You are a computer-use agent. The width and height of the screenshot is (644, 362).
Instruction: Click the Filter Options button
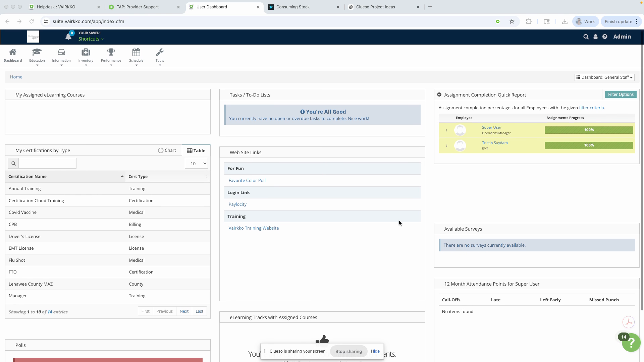click(621, 95)
